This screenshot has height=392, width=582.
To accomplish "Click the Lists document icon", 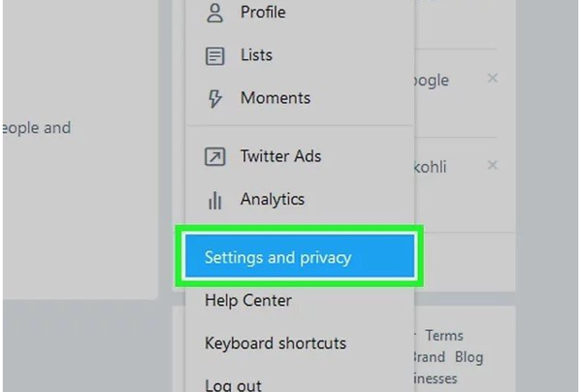I will (x=215, y=56).
